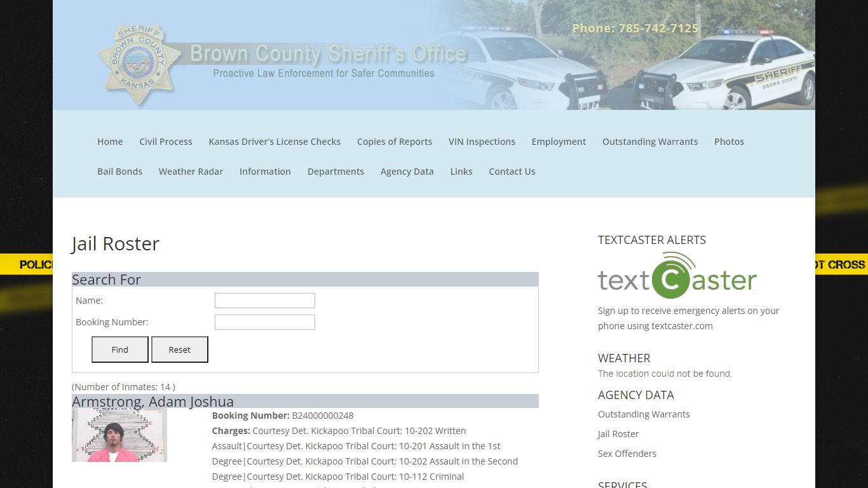This screenshot has height=488, width=868.
Task: Open the Civil Process menu item
Action: (x=166, y=142)
